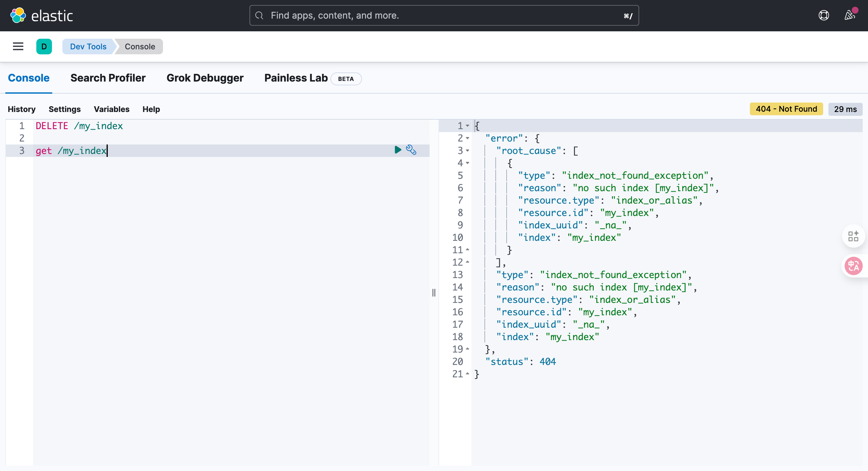Switch to the Search Profiler tab

point(108,78)
